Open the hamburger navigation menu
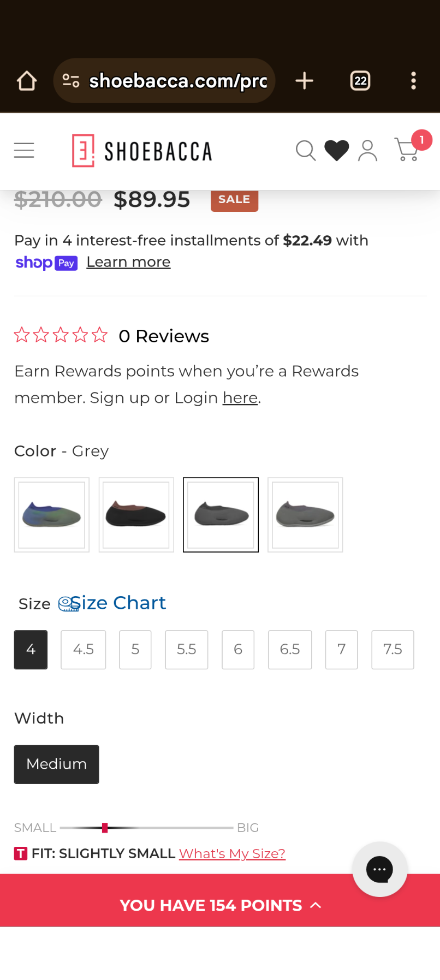440x980 pixels. pyautogui.click(x=24, y=150)
